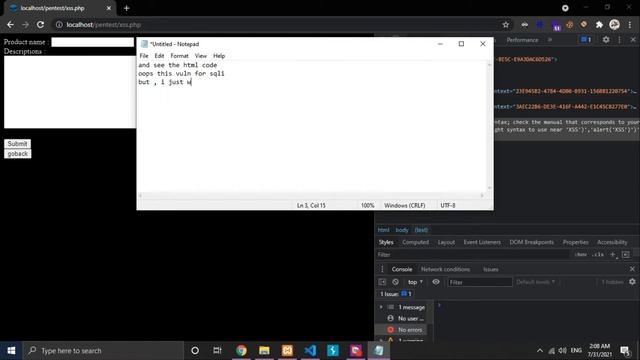Open the Windows Start menu
This screenshot has height=360, width=640.
11,351
